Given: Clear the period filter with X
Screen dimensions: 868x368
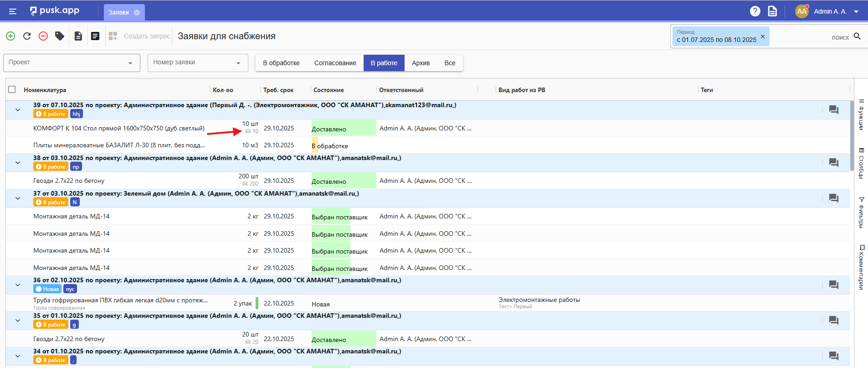Looking at the screenshot, I should 763,36.
